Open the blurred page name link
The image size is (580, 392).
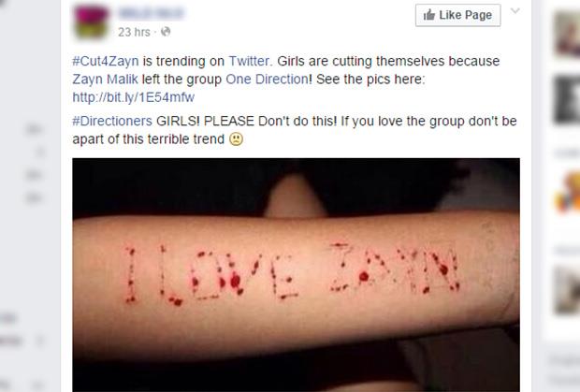(151, 13)
